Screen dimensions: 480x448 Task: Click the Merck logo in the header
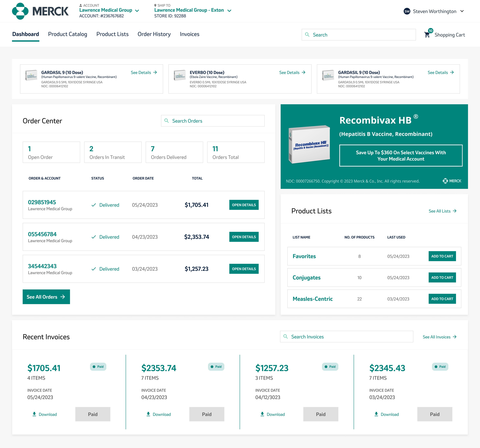pyautogui.click(x=40, y=11)
